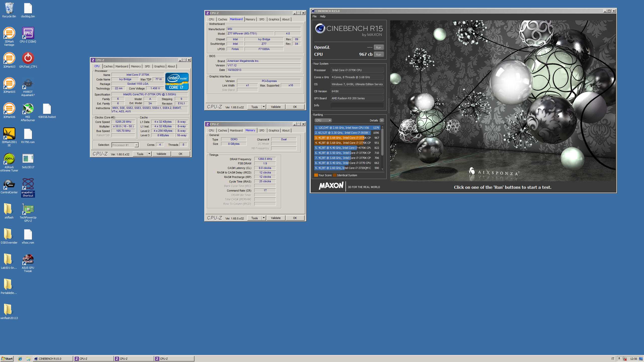Select the highlighted your-score ranking row 967
The width and height of the screenshot is (644, 362).
pos(347,138)
